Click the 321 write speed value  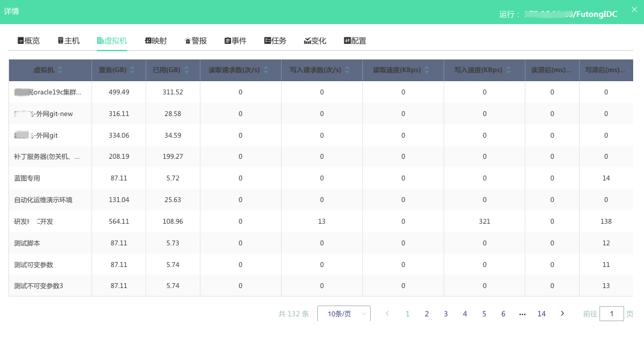485,221
